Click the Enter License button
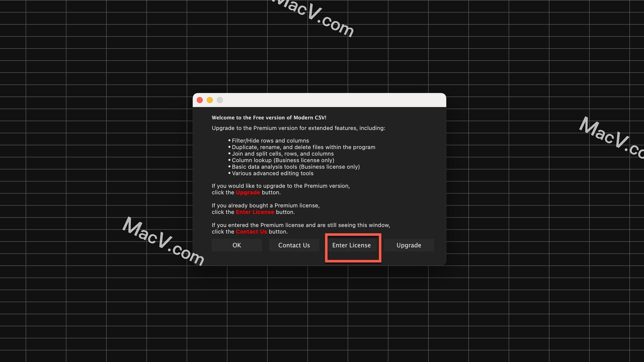This screenshot has width=644, height=362. click(352, 245)
